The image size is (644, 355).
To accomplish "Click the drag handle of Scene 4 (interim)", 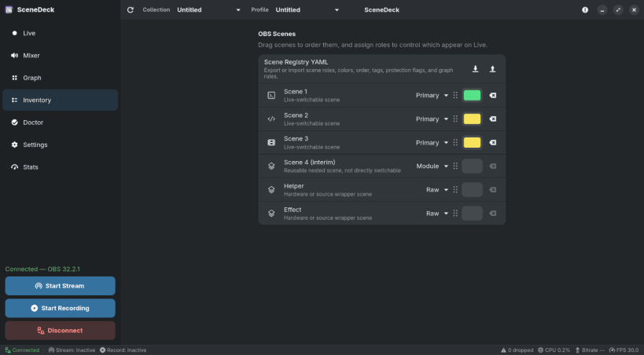I will click(455, 167).
